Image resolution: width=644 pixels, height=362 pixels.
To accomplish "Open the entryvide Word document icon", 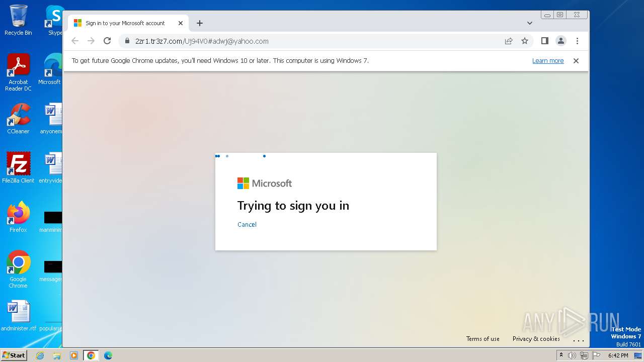I will point(51,167).
